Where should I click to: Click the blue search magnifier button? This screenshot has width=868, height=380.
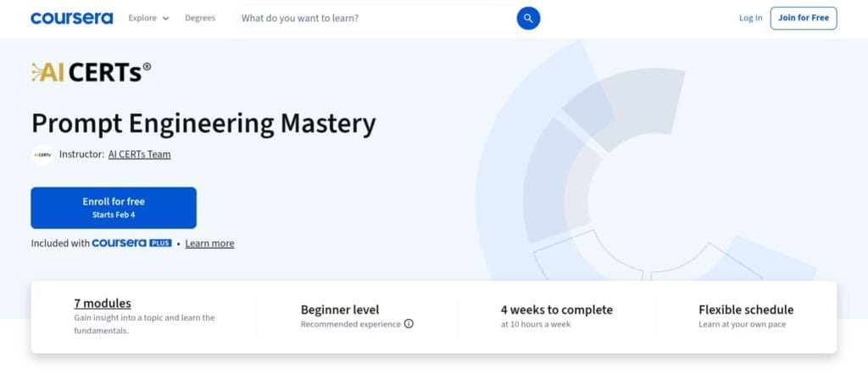tap(528, 19)
